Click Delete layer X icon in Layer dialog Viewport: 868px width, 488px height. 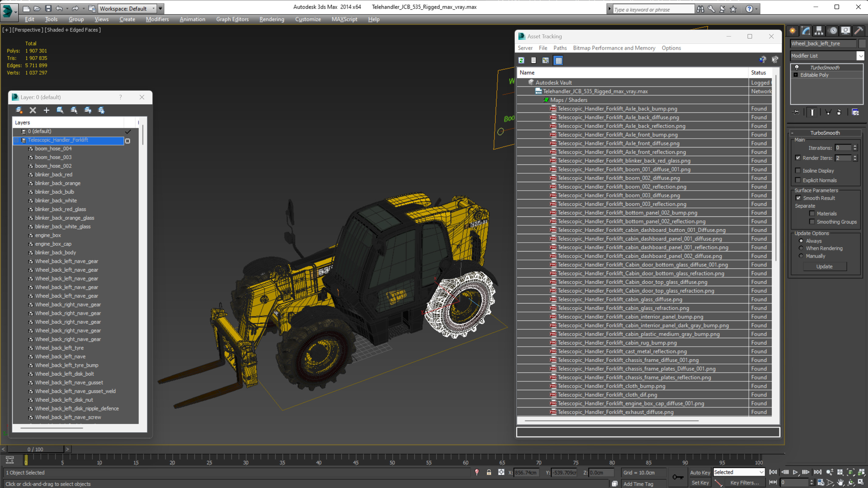tap(33, 110)
